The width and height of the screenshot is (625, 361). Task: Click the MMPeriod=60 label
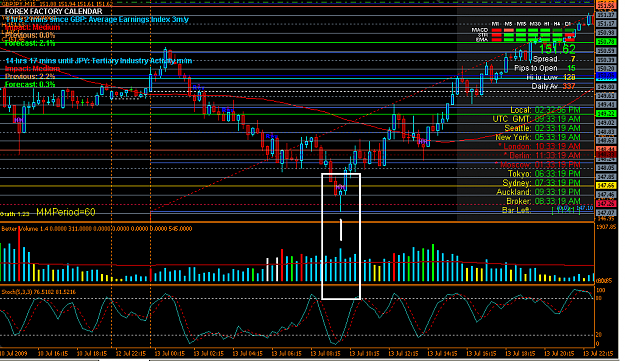point(66,212)
